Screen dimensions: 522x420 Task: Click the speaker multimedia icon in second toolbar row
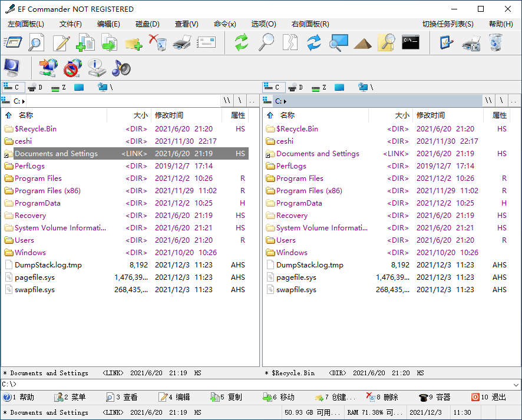(120, 67)
